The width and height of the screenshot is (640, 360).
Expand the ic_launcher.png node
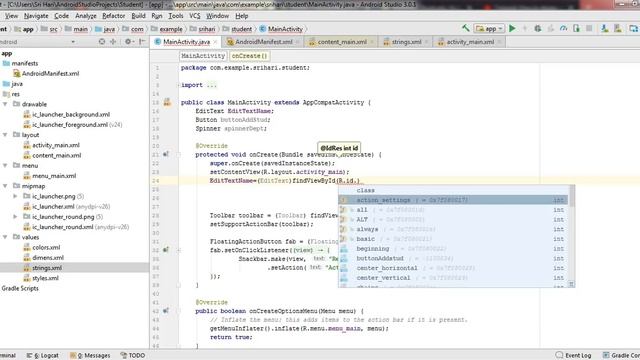[x=16, y=196]
